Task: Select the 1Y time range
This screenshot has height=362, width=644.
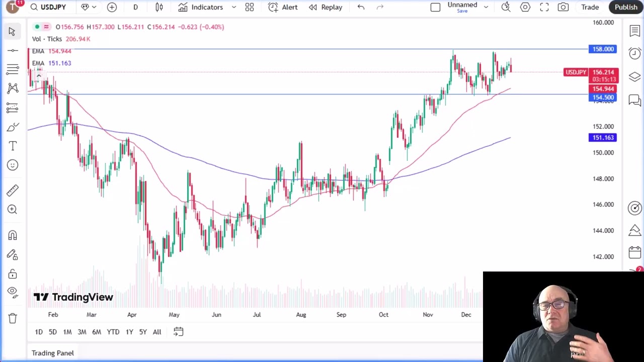Action: point(129,332)
